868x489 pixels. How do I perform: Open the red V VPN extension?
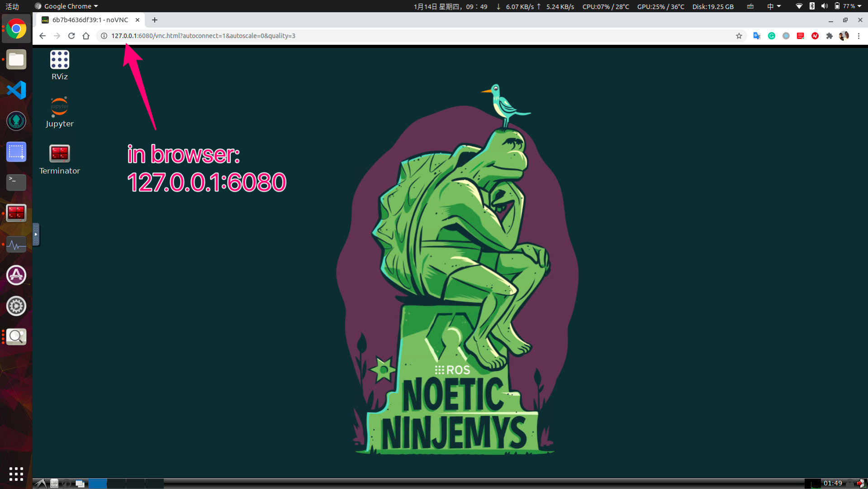pos(815,36)
